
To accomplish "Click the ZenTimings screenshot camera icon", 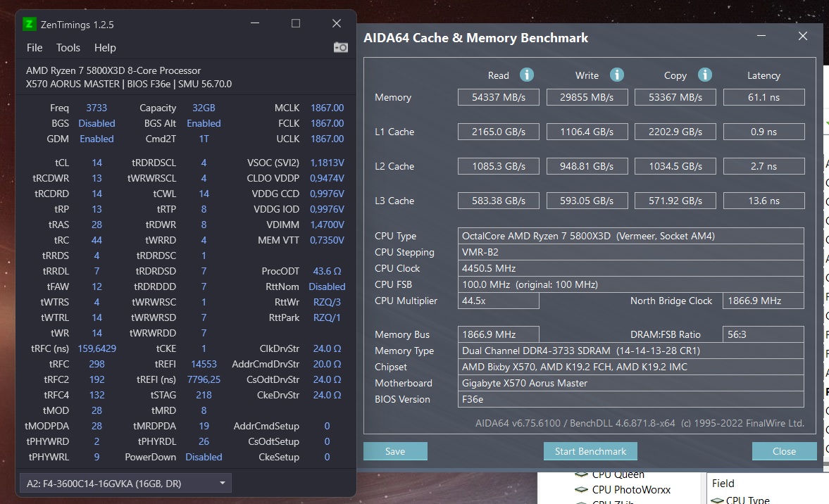I will pyautogui.click(x=340, y=48).
